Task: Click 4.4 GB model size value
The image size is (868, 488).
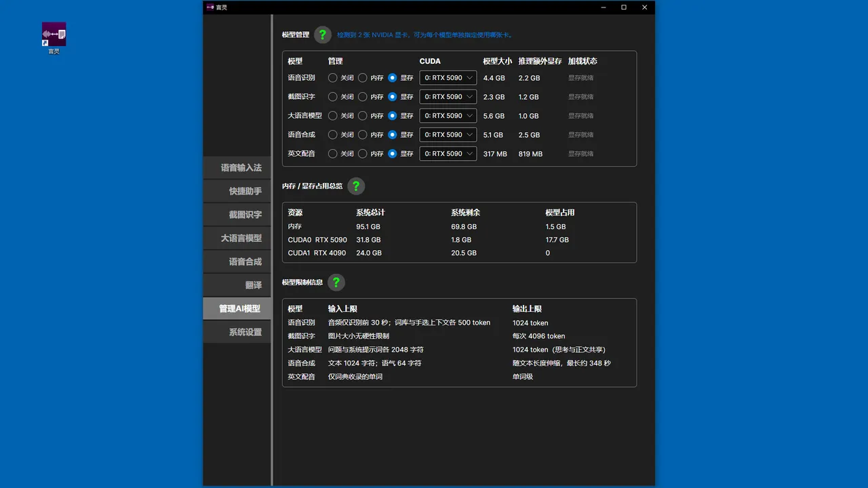Action: point(494,78)
